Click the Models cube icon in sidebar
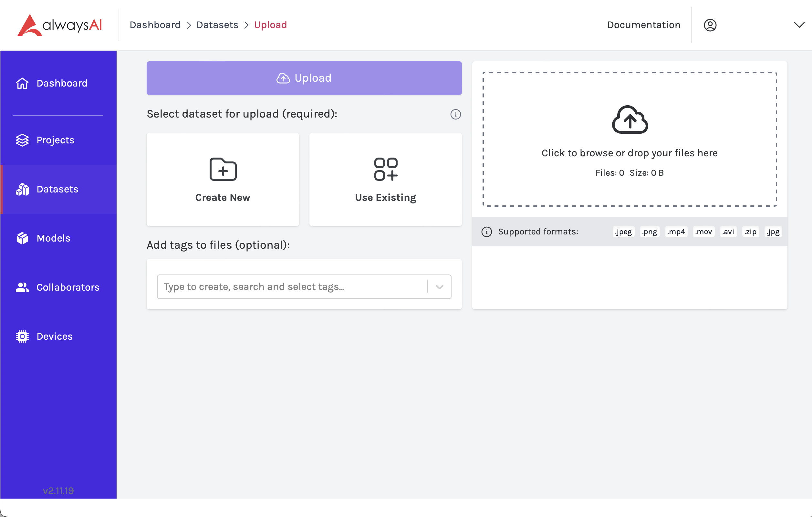Image resolution: width=812 pixels, height=517 pixels. (x=22, y=238)
